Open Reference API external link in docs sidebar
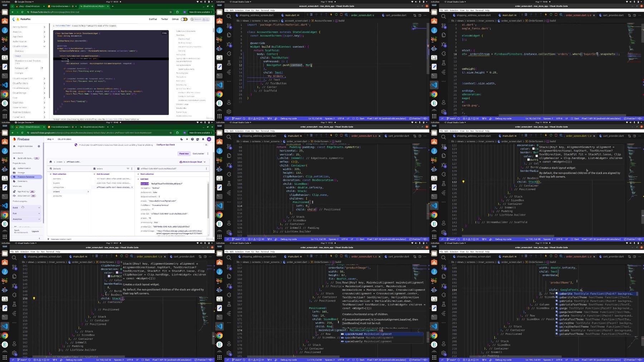644x362 pixels. click(x=29, y=68)
